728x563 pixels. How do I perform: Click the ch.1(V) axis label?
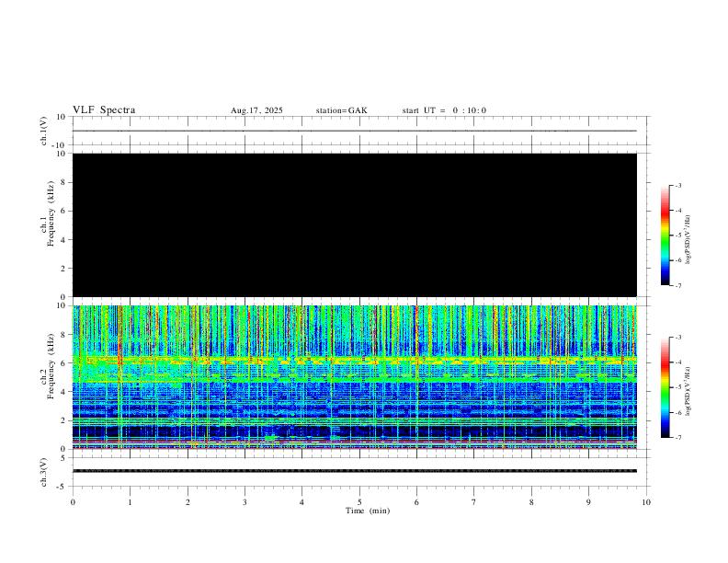click(43, 131)
